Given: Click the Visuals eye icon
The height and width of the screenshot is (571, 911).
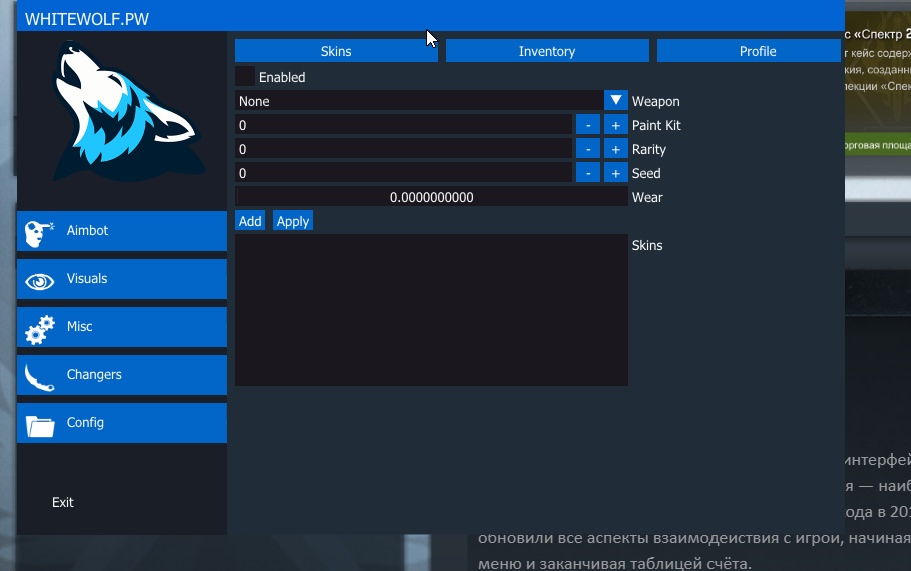Looking at the screenshot, I should pos(40,282).
